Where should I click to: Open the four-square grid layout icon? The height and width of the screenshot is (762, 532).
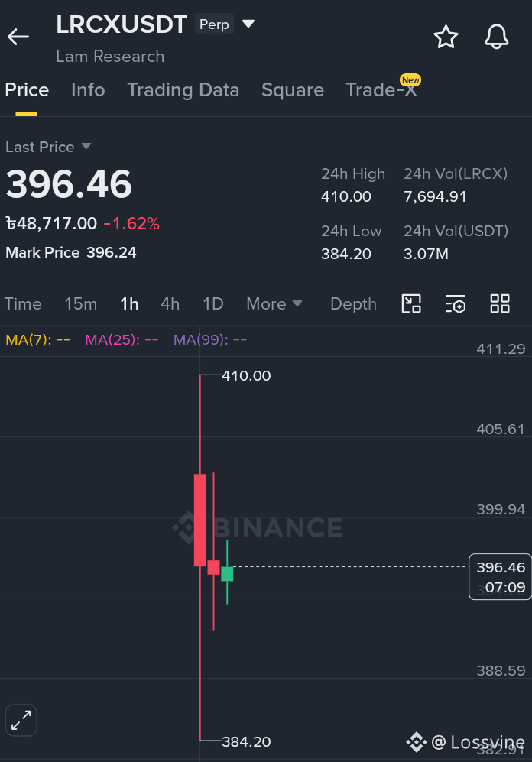(500, 303)
